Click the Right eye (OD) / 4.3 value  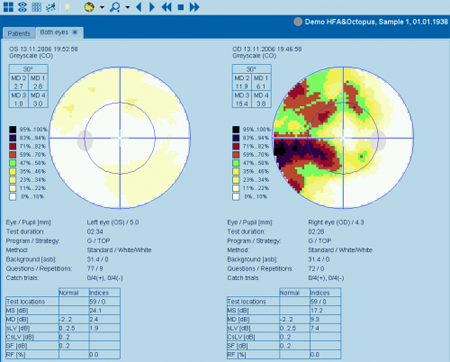336,222
